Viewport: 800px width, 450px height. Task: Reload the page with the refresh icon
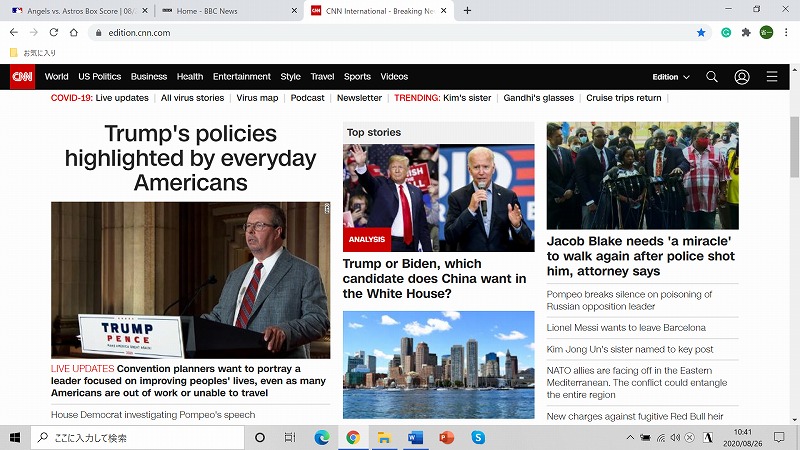54,32
